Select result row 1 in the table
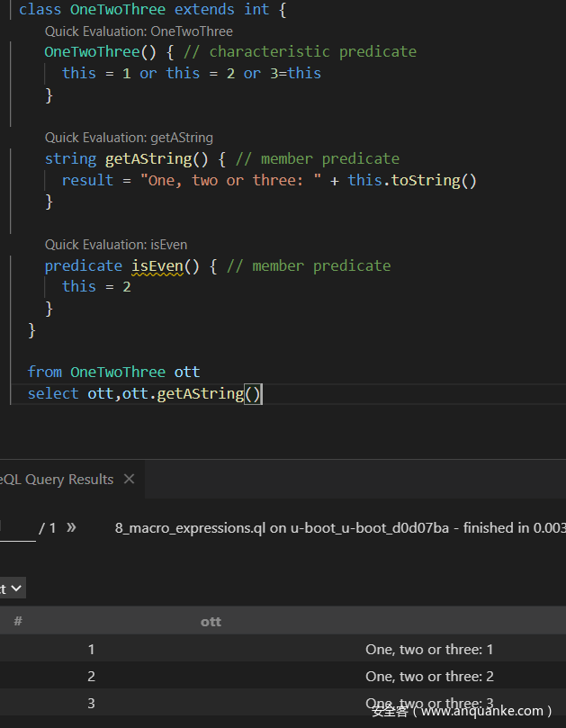This screenshot has width=566, height=728. (x=91, y=649)
